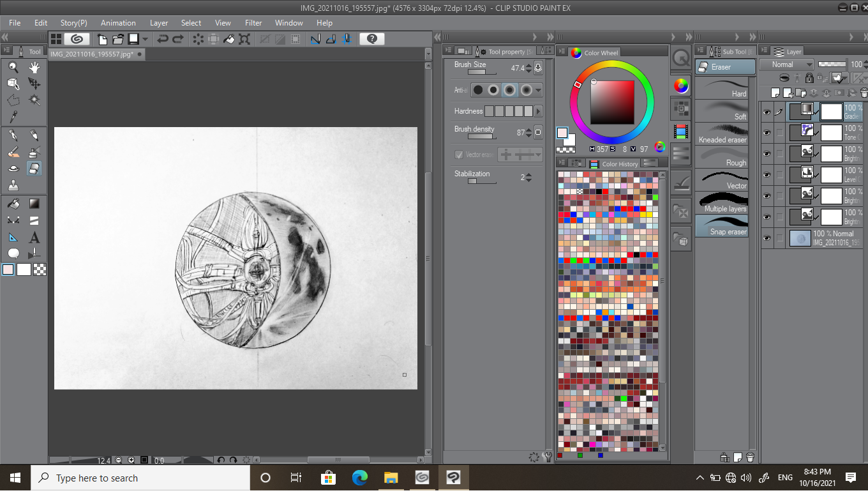The height and width of the screenshot is (493, 868).
Task: Select the Brush tool
Action: pyautogui.click(x=13, y=152)
